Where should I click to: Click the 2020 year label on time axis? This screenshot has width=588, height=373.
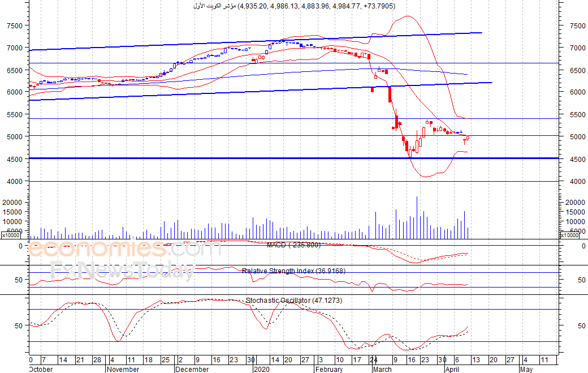click(262, 369)
